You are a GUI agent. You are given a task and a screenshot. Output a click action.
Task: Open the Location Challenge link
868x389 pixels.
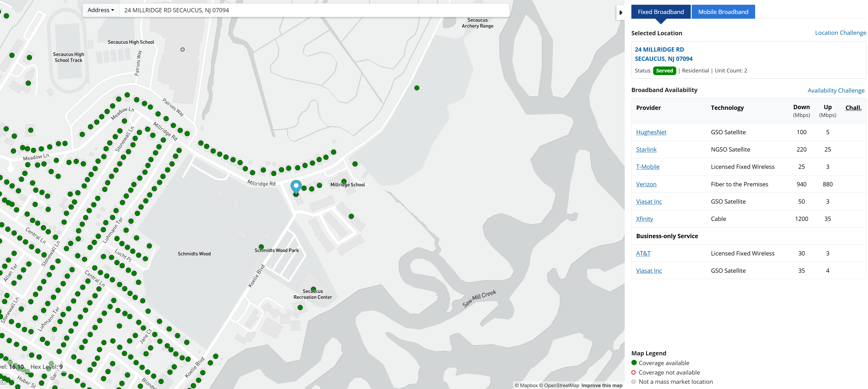(x=840, y=33)
